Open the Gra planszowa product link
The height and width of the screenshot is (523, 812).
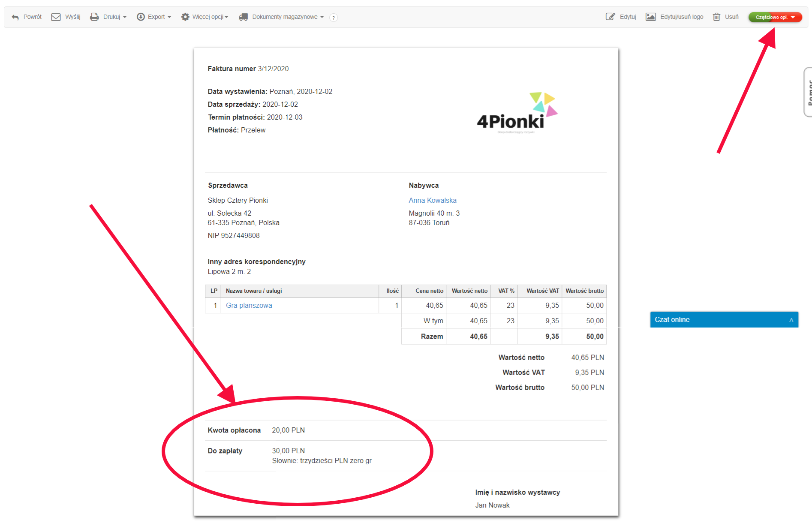(x=249, y=305)
